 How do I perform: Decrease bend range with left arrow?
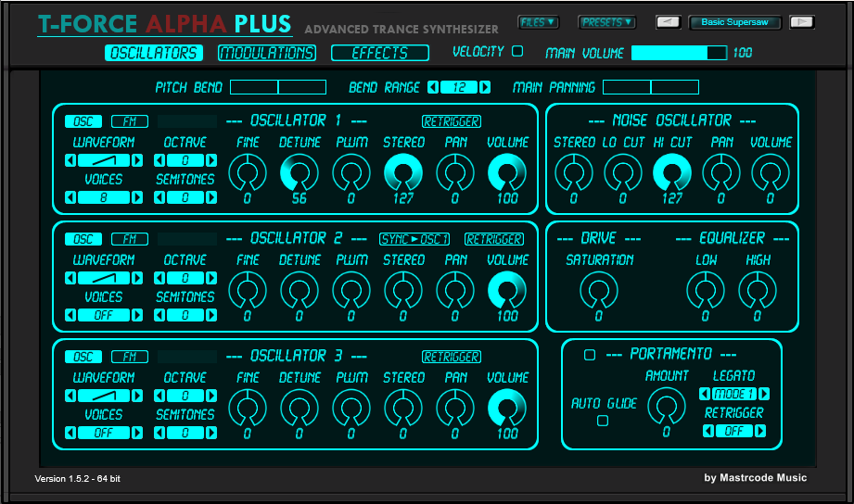coord(433,87)
